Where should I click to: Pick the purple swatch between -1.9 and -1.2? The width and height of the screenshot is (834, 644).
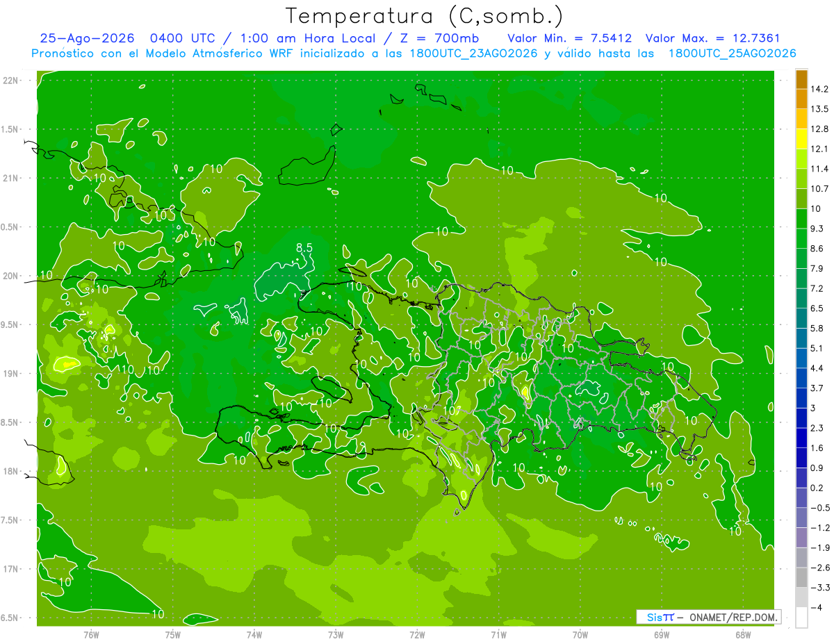pyautogui.click(x=801, y=537)
